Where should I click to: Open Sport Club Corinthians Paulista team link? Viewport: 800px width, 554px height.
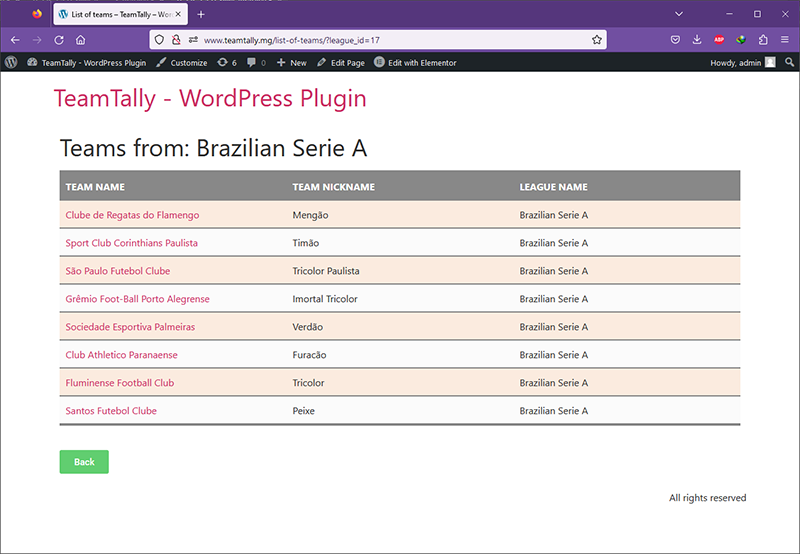pyautogui.click(x=132, y=243)
